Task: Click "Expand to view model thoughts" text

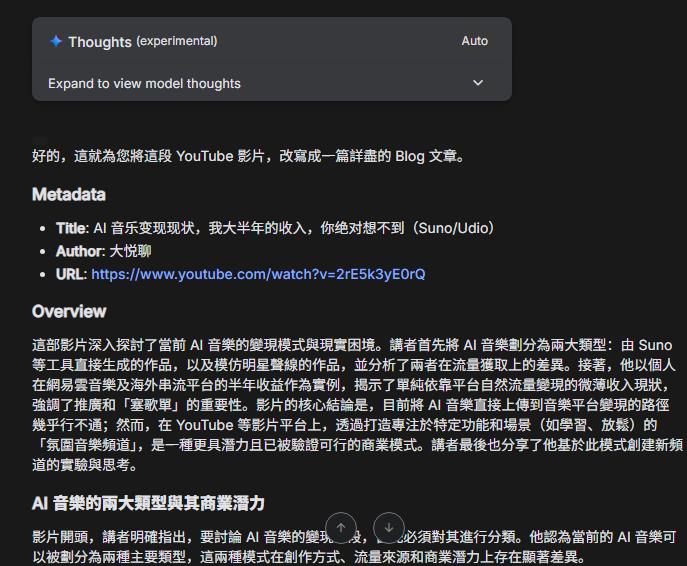Action: tap(144, 83)
